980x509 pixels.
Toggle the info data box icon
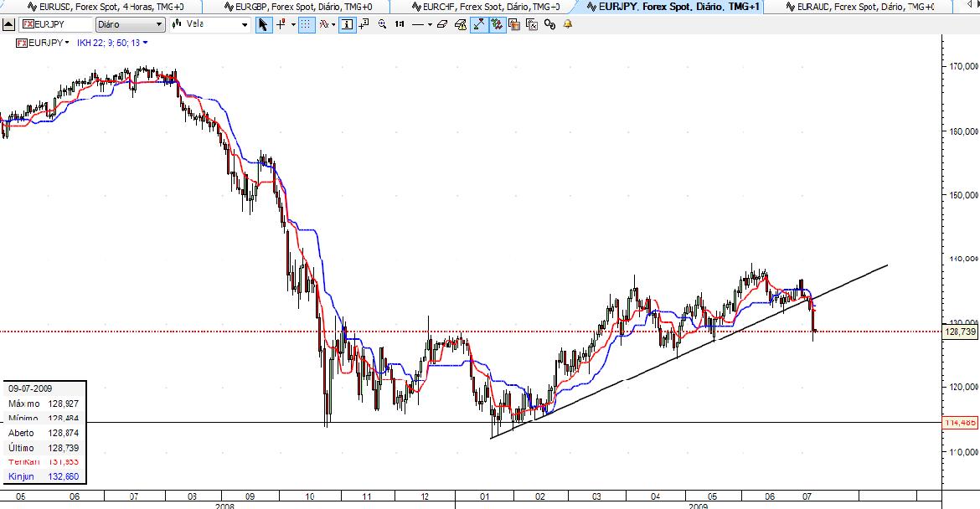pos(347,24)
